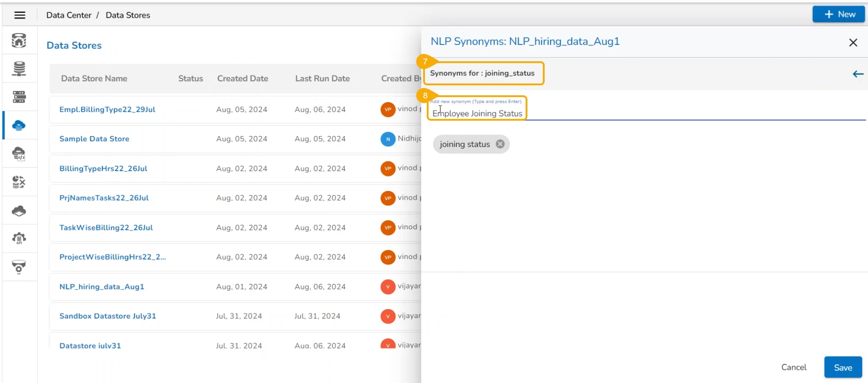
Task: Cancel the synonym changes
Action: pos(793,368)
